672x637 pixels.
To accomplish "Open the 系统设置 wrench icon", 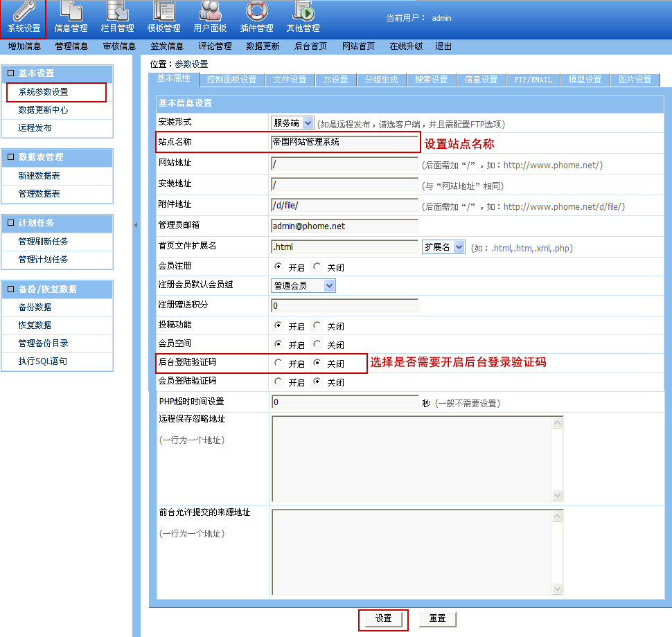I will pyautogui.click(x=24, y=12).
